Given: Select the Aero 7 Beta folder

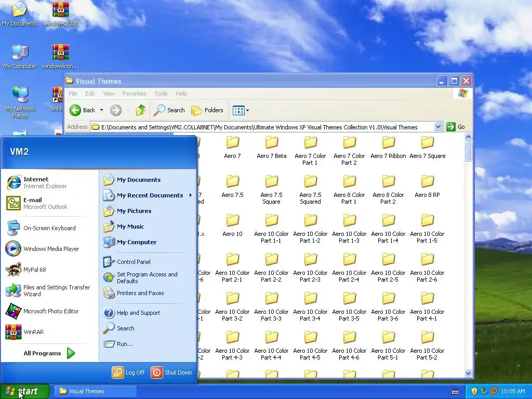Looking at the screenshot, I should pos(271,148).
